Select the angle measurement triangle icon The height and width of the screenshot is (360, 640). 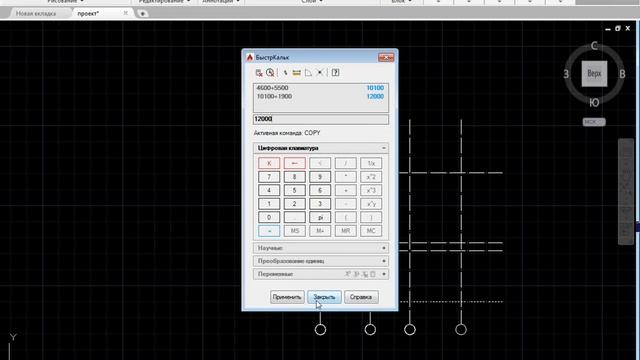(x=308, y=73)
